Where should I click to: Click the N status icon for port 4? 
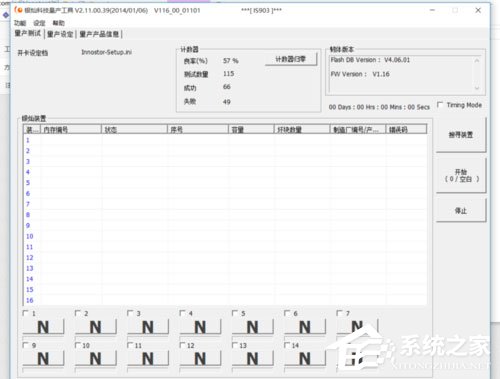tap(200, 327)
